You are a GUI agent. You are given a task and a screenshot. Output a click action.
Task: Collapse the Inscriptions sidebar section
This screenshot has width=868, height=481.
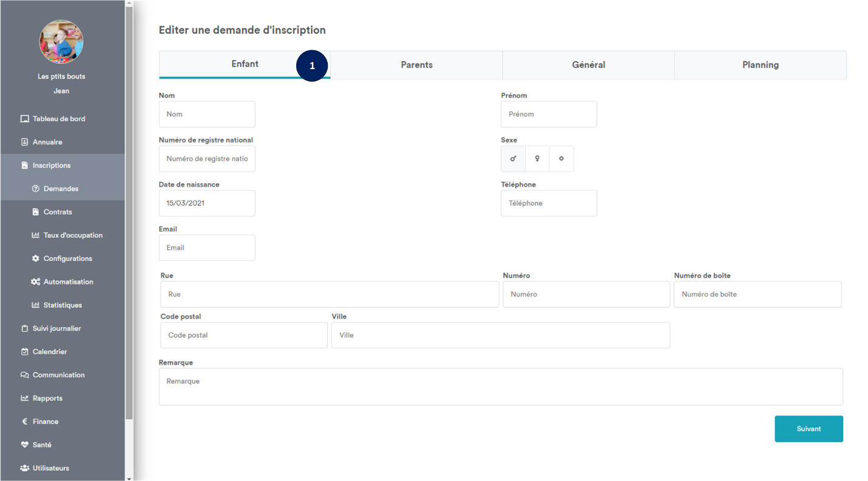[x=52, y=166]
